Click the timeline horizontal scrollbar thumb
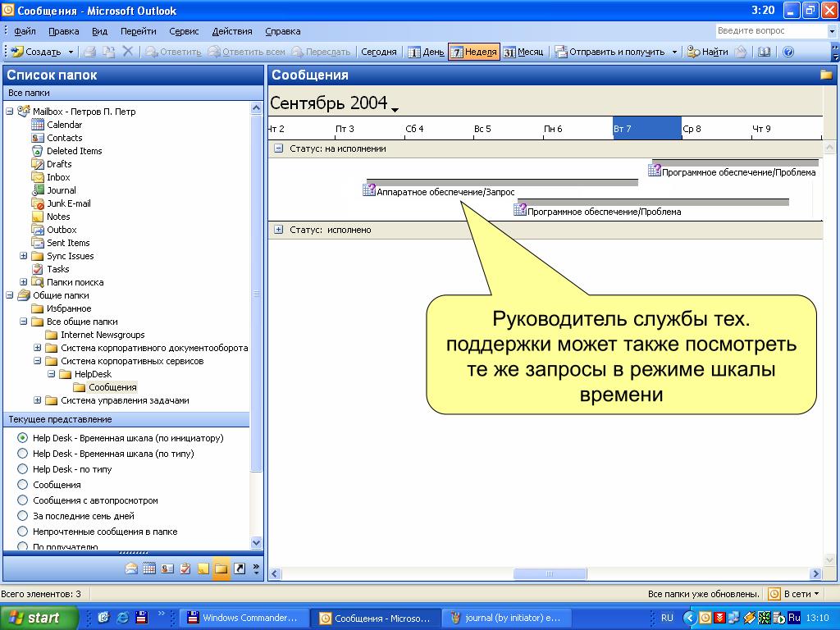The height and width of the screenshot is (630, 840). click(x=550, y=573)
